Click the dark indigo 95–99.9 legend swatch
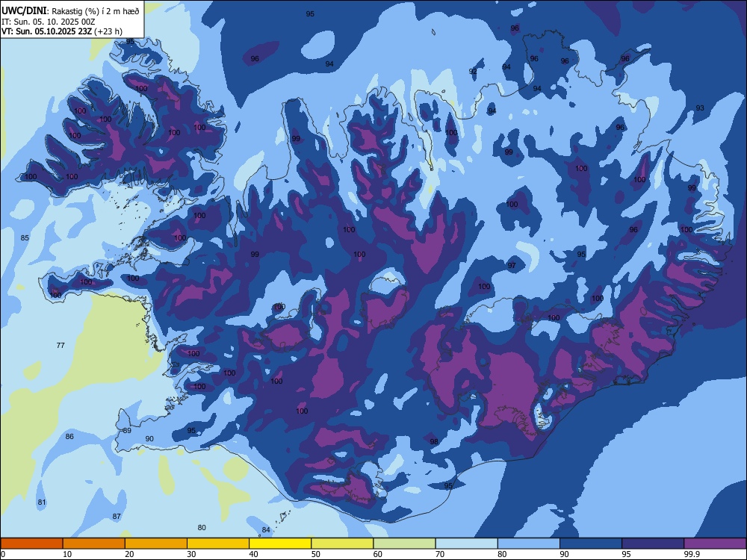 (x=653, y=544)
